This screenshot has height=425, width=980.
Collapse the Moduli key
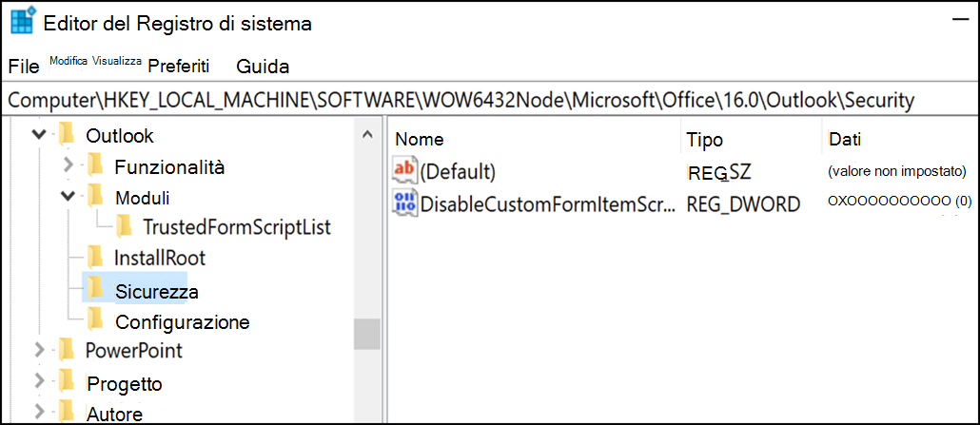69,197
